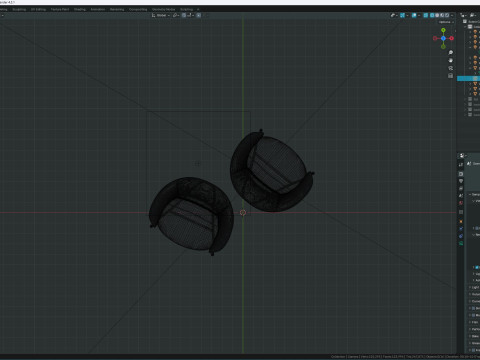Expand the Bake panel
The width and height of the screenshot is (480, 360).
(474, 336)
